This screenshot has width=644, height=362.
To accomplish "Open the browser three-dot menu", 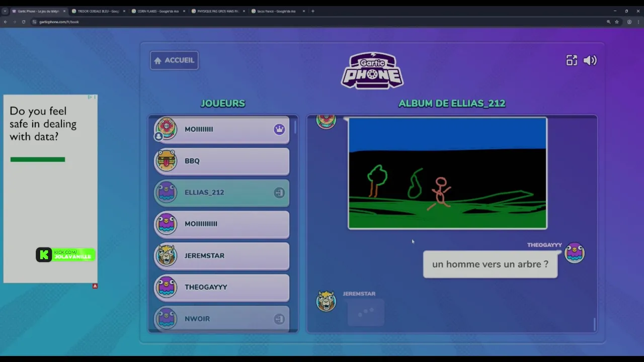I will [638, 22].
